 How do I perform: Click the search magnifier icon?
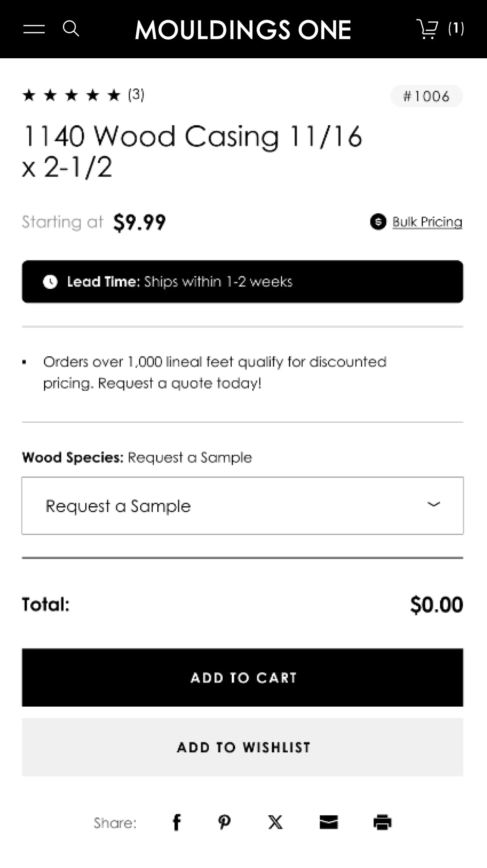(x=71, y=29)
